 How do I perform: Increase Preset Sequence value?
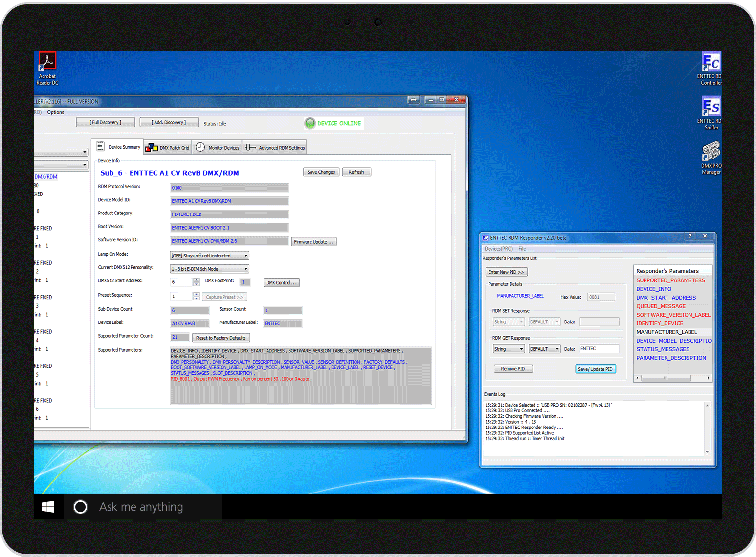196,294
